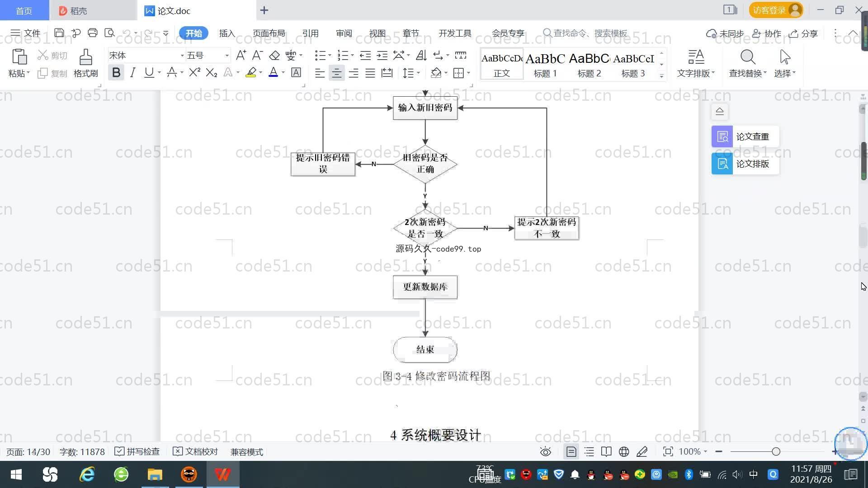Open Windows Start menu
Viewport: 868px width, 488px height.
point(16,474)
